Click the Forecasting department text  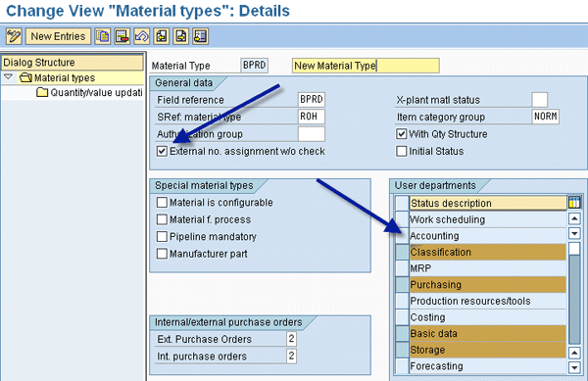(x=436, y=366)
